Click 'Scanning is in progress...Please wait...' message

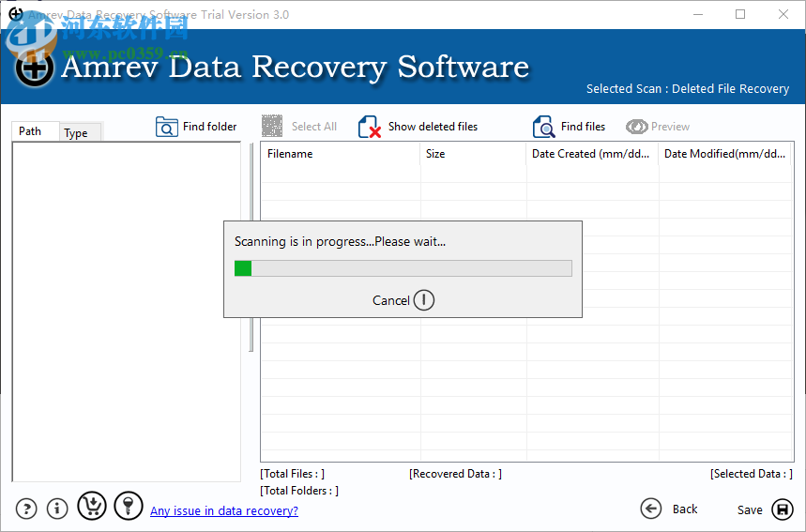340,241
